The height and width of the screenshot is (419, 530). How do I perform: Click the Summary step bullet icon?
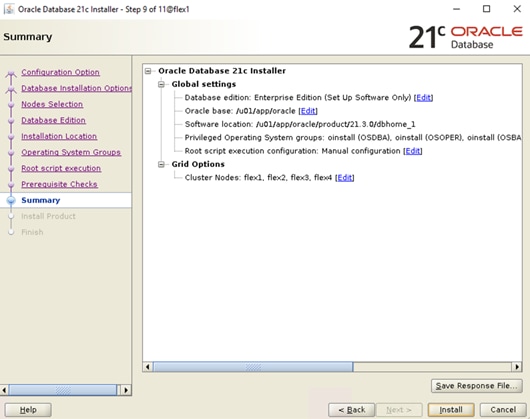click(11, 200)
